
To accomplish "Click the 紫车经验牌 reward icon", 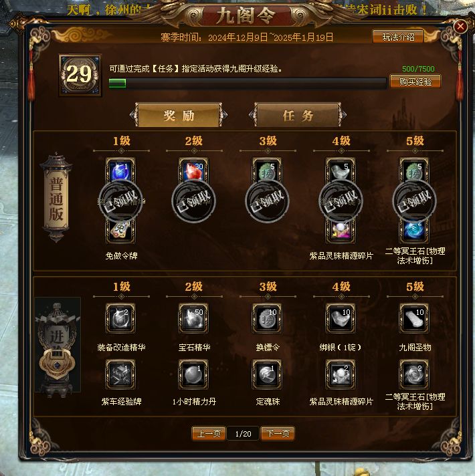I will coord(120,374).
